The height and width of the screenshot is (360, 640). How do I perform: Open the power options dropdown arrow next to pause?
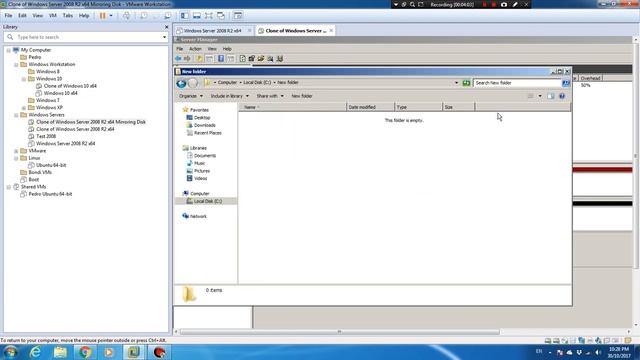[x=111, y=16]
